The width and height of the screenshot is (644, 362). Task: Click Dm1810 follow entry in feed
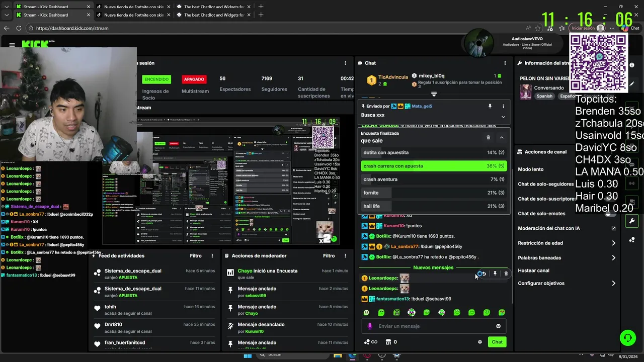coord(155,328)
